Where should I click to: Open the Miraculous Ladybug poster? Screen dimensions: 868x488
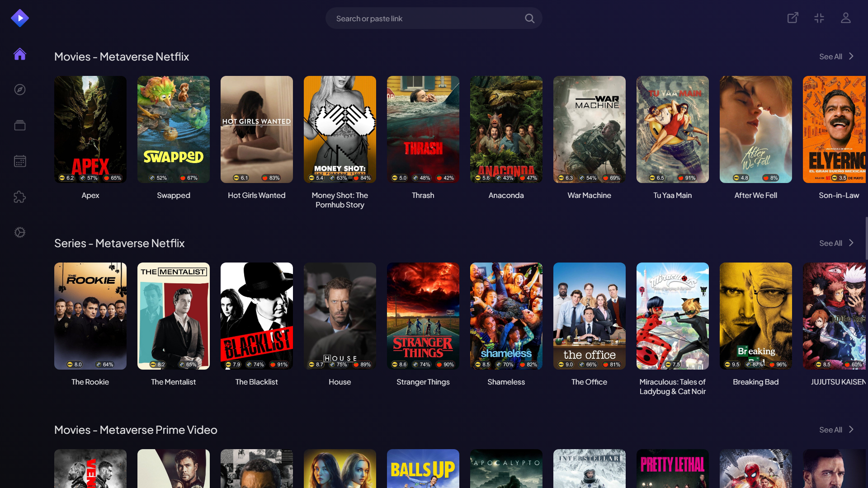(673, 316)
